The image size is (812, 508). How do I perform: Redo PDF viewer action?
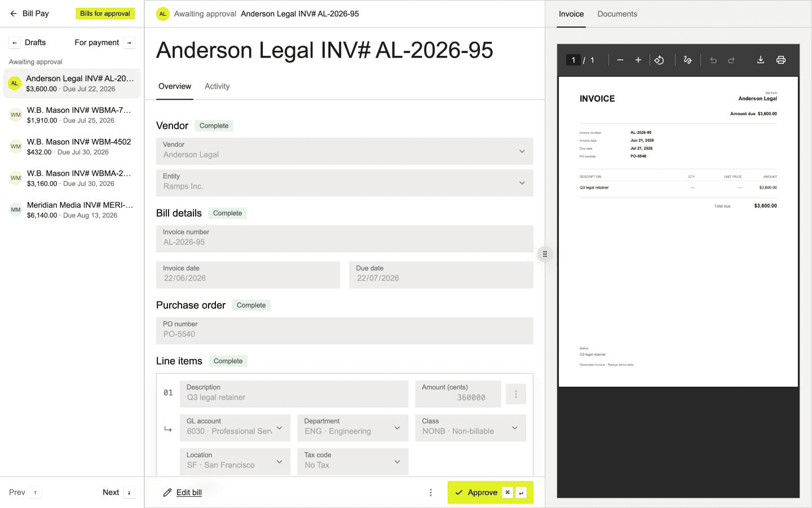[x=731, y=60]
